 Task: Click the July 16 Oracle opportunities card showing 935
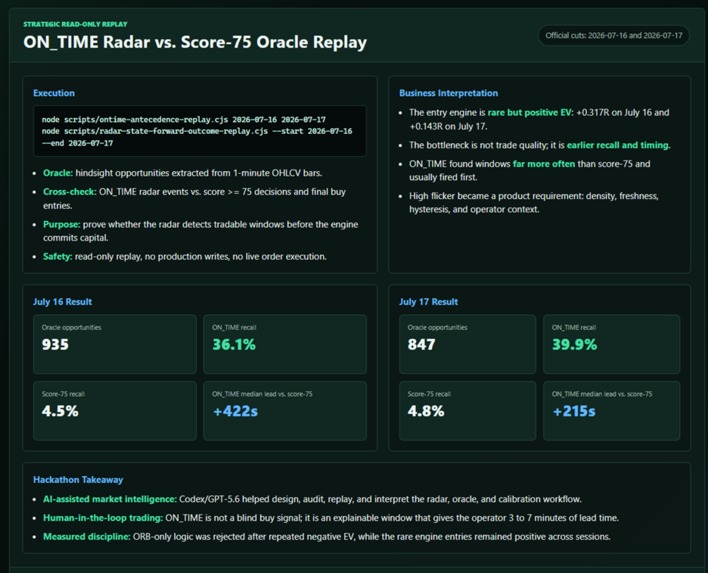click(x=115, y=344)
